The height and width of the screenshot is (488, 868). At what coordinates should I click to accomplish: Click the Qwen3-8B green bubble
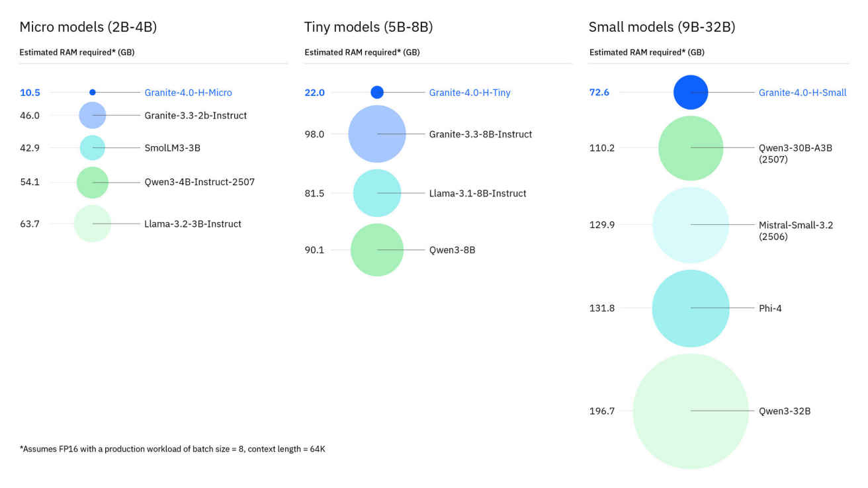tap(377, 249)
